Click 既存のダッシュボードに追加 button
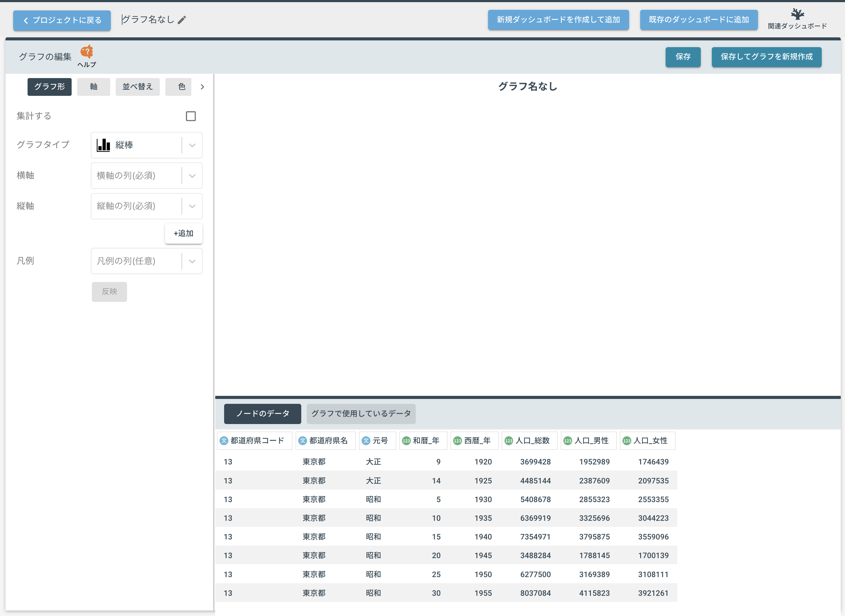The height and width of the screenshot is (616, 845). point(699,20)
